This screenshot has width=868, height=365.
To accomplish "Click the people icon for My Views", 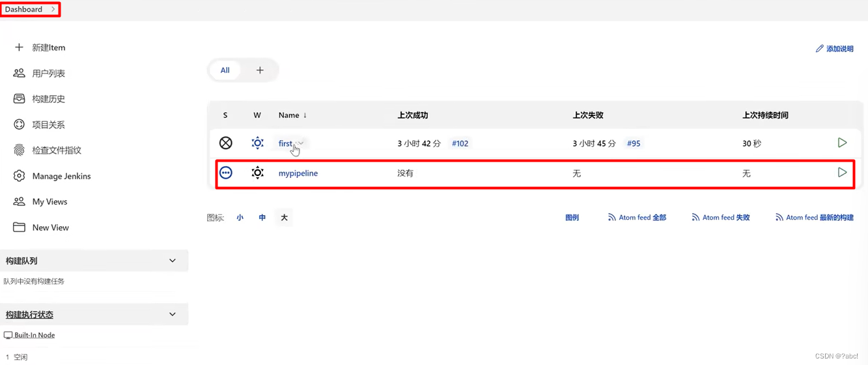I will click(19, 201).
